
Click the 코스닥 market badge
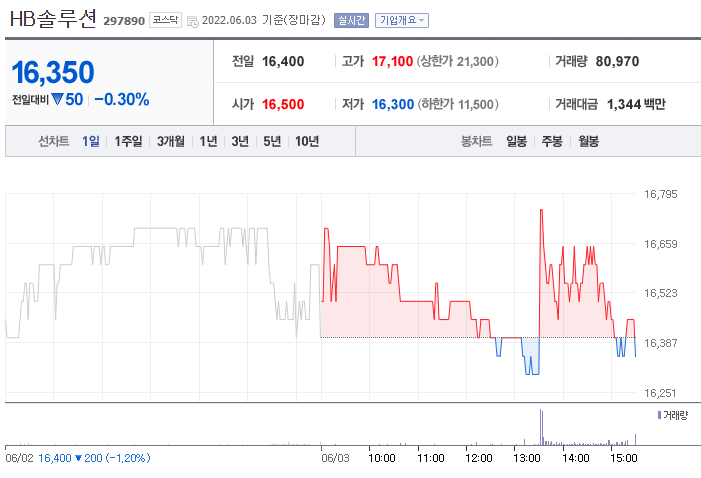(x=165, y=20)
